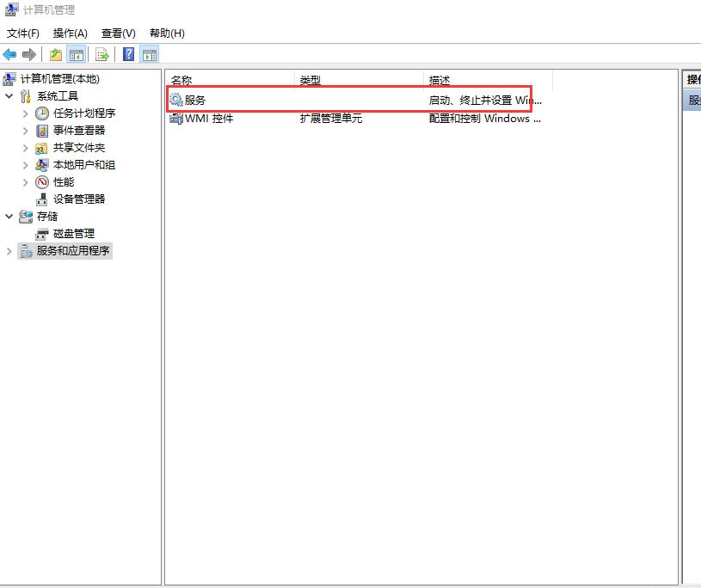
Task: Collapse the 存储 tree node
Action: pos(9,216)
